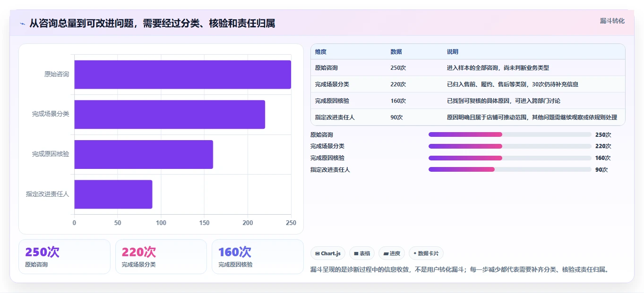Open the 160次 完成原因核验 data card
The height and width of the screenshot is (293, 644).
[258, 257]
